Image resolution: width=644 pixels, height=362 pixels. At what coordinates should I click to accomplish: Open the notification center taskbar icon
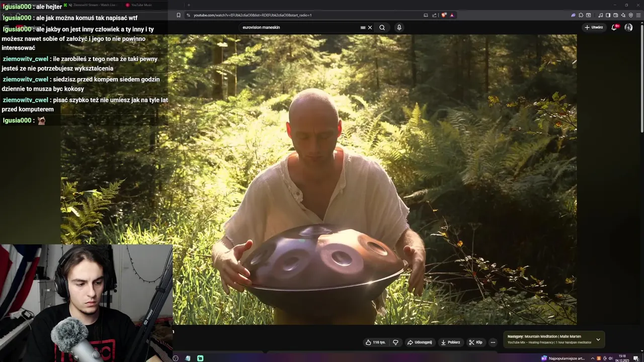636,358
